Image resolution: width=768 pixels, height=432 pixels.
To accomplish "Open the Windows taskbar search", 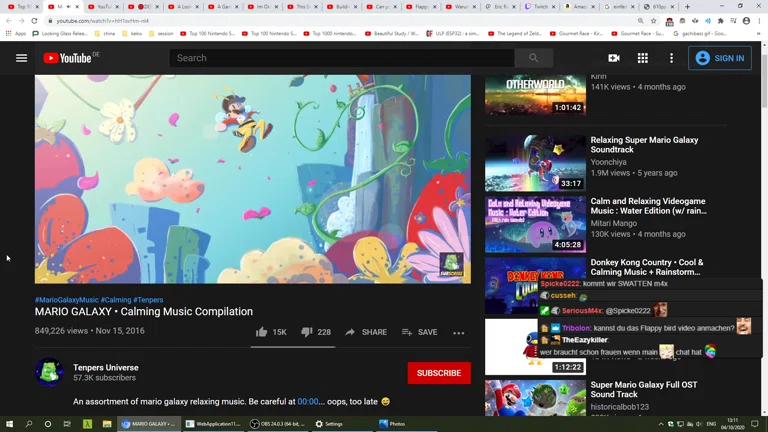I will pyautogui.click(x=28, y=424).
